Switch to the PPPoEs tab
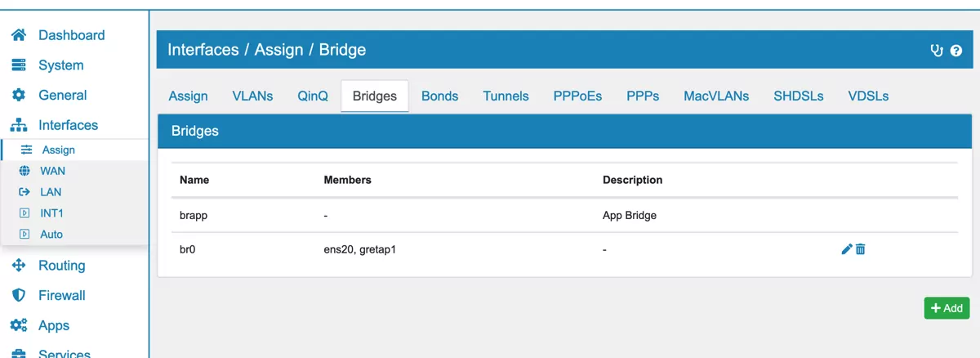Image resolution: width=980 pixels, height=358 pixels. 577,96
